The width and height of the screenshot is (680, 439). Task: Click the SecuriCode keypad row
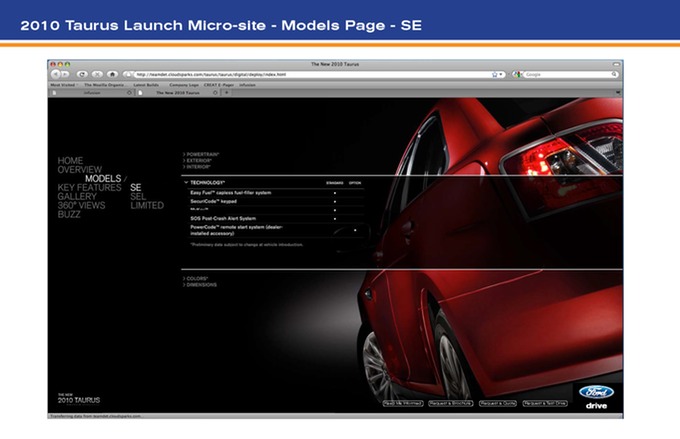tap(276, 201)
